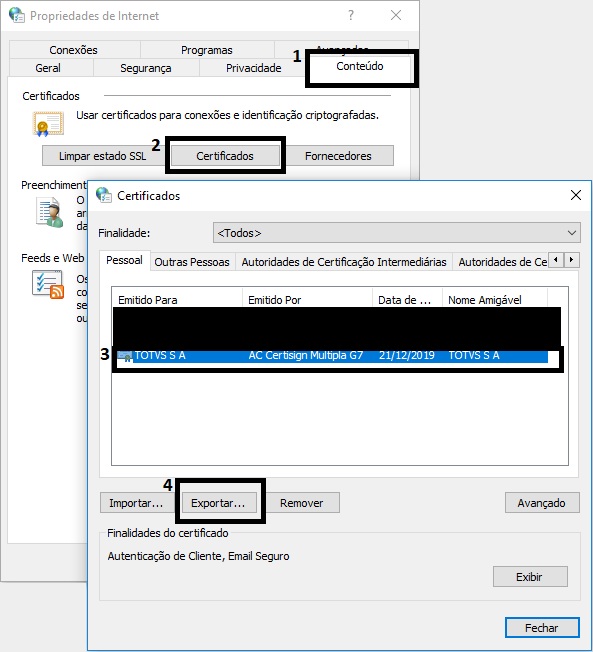Click the AutoComplete person-and-document icon
This screenshot has width=593, height=652.
point(50,212)
